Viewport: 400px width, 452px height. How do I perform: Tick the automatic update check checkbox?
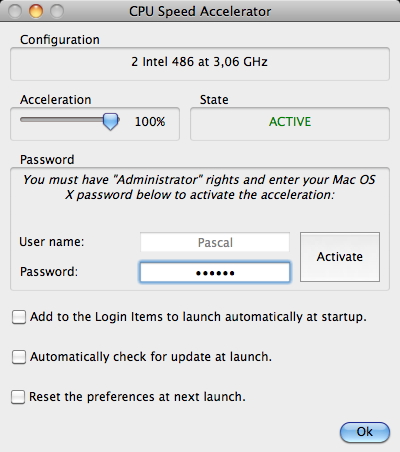coord(19,357)
